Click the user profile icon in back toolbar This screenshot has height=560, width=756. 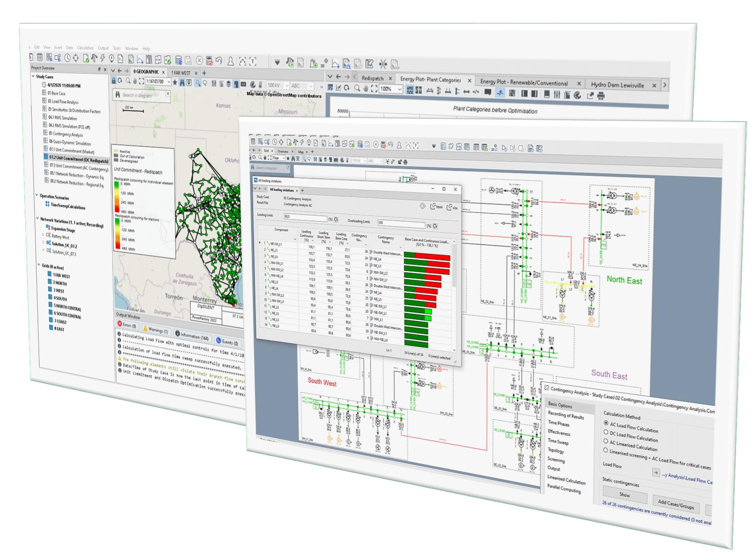[x=231, y=61]
